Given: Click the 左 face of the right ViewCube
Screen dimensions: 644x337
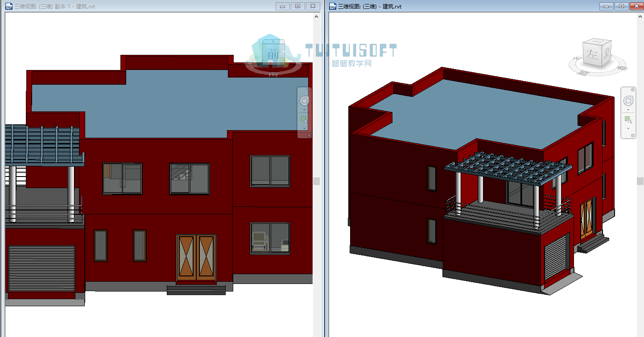Looking at the screenshot, I should coord(592,55).
